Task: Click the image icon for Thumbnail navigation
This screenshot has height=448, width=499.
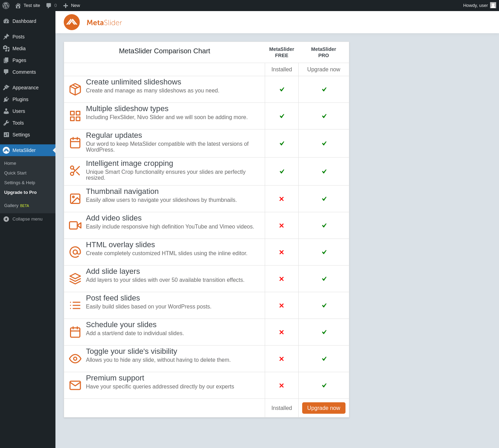Action: pyautogui.click(x=75, y=199)
